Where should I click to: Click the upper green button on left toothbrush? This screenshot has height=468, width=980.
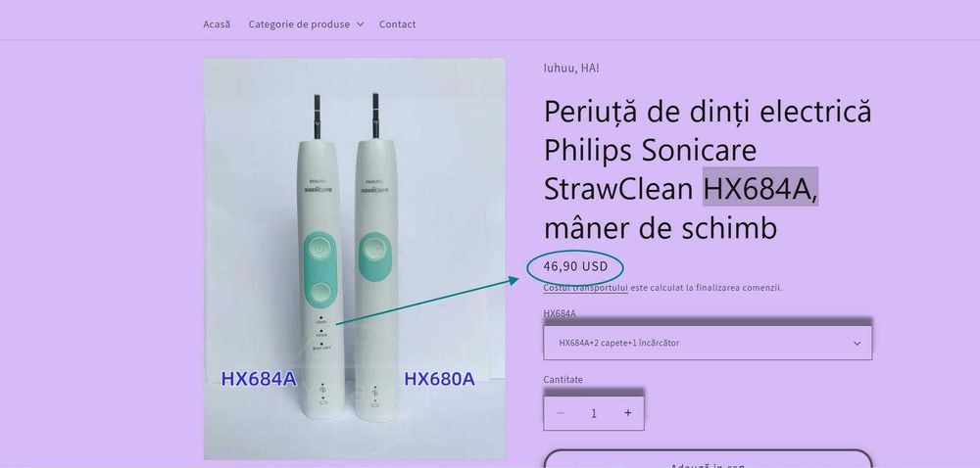tap(319, 247)
